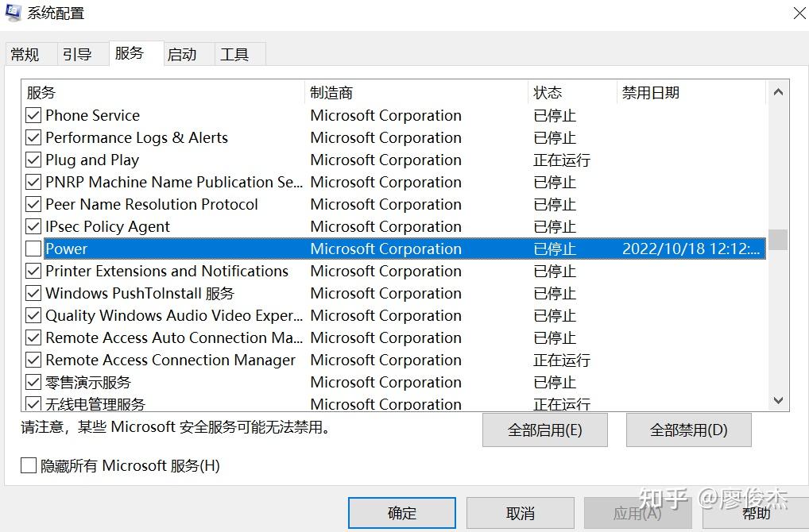Open help via the 帮助 button

[x=755, y=512]
